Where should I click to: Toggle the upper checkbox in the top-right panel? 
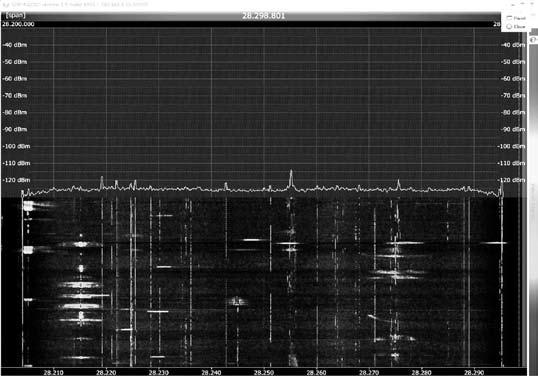pos(509,18)
